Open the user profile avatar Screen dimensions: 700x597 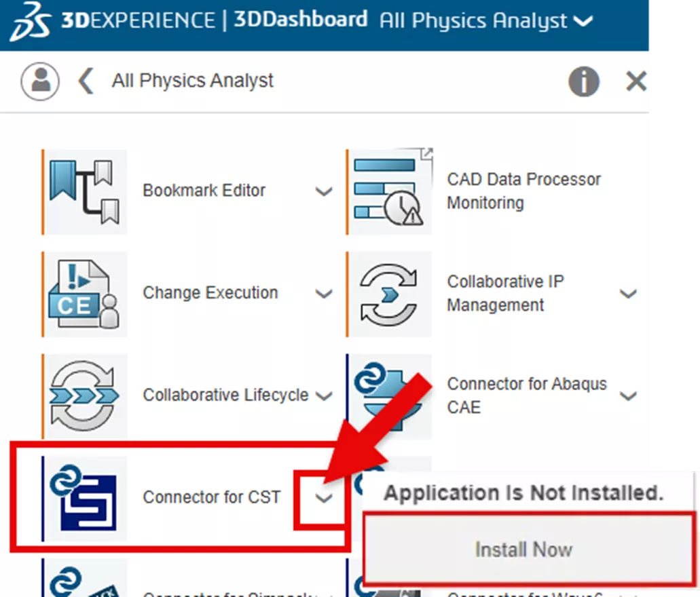coord(40,81)
